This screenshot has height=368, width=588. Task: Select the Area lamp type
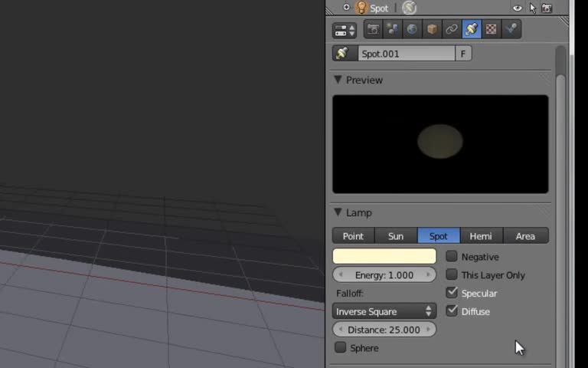coord(526,236)
